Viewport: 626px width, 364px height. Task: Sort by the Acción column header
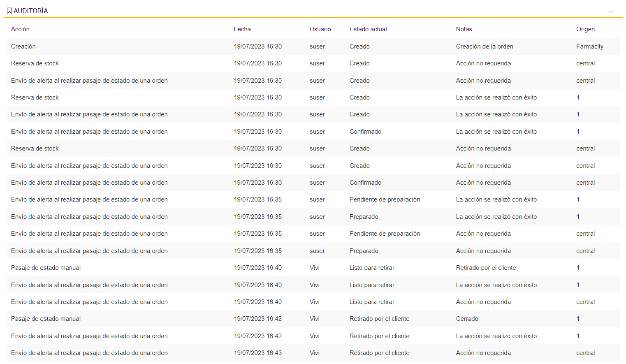pyautogui.click(x=20, y=29)
